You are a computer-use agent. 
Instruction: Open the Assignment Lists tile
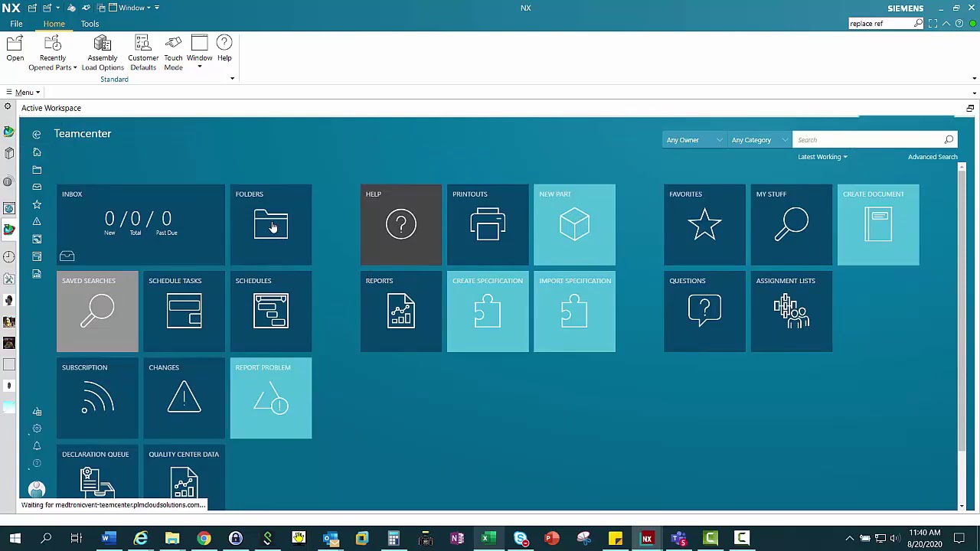pyautogui.click(x=792, y=311)
